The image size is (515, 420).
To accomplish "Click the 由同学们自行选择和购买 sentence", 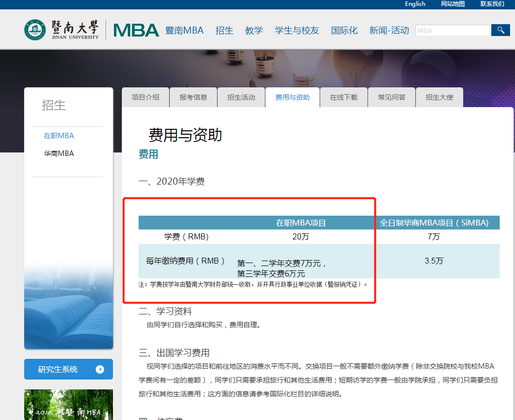I will 204,325.
